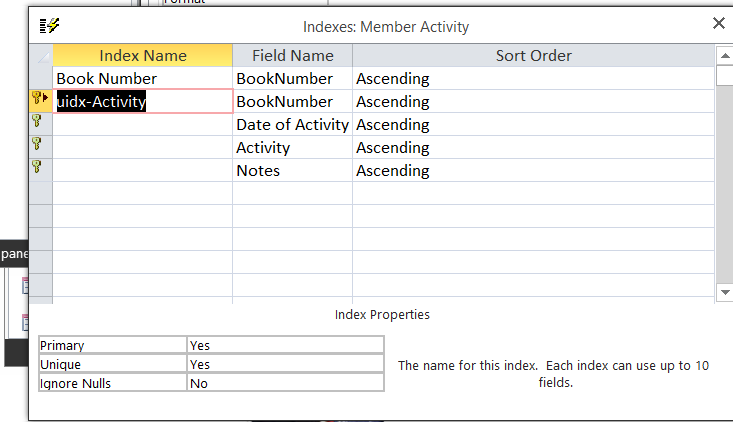Click the Field Name column header
This screenshot has height=422, width=733.
coord(292,56)
